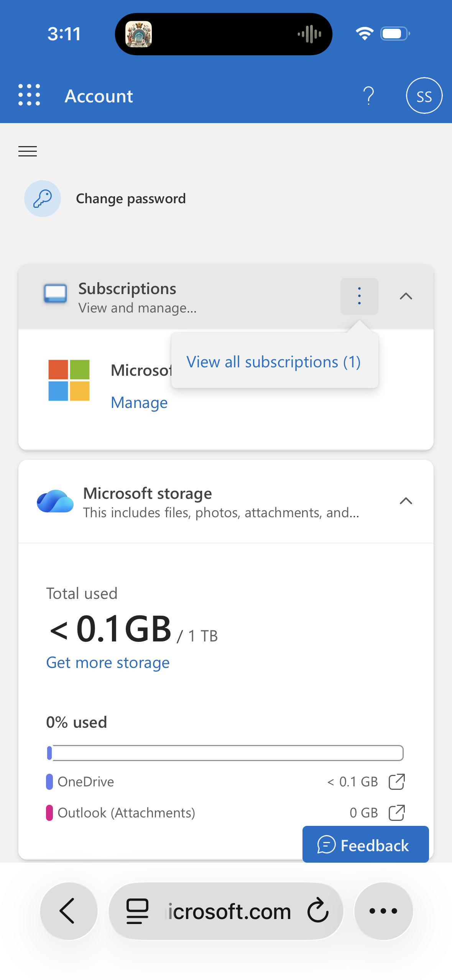Reload the page with refresh icon

coord(318,910)
